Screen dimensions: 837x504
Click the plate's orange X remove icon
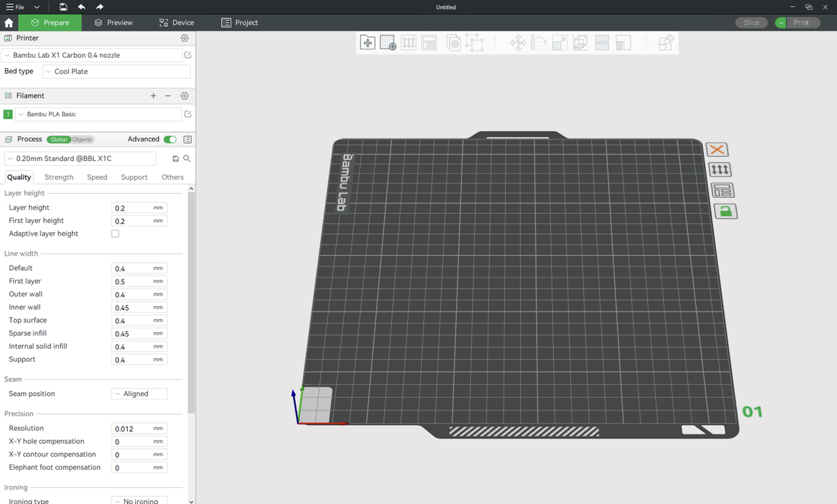(x=716, y=149)
